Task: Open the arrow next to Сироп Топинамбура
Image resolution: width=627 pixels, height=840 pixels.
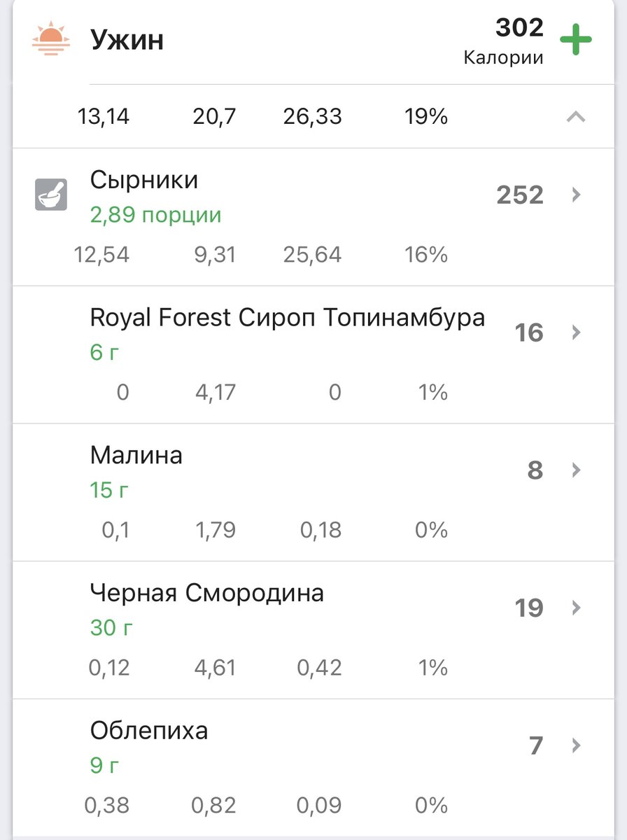Action: coord(577,332)
